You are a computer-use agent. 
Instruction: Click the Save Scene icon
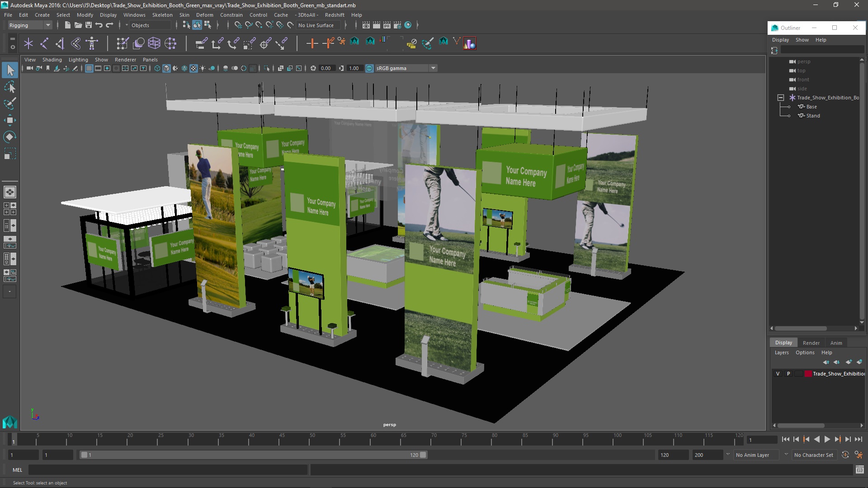[x=89, y=25]
